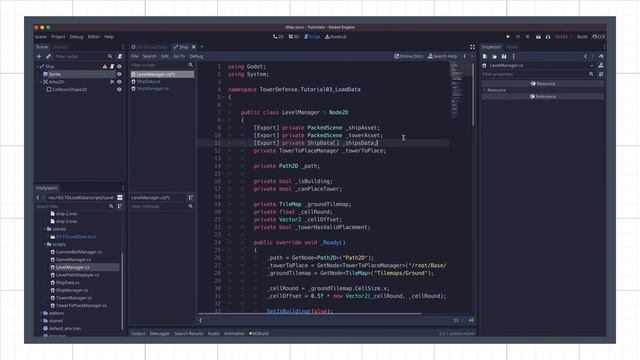Open the Project menu
The image size is (640, 360).
coord(58,37)
